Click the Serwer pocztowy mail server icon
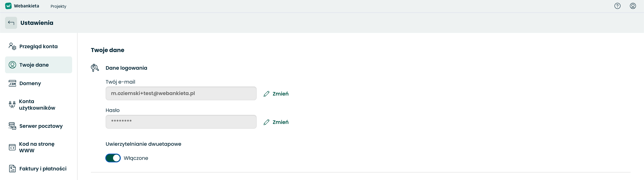This screenshot has width=644, height=180. pyautogui.click(x=12, y=126)
